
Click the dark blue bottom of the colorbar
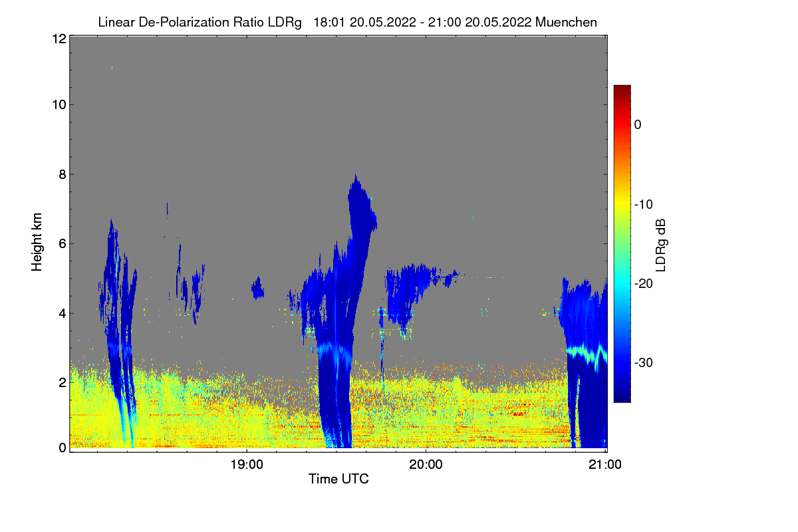(x=622, y=397)
